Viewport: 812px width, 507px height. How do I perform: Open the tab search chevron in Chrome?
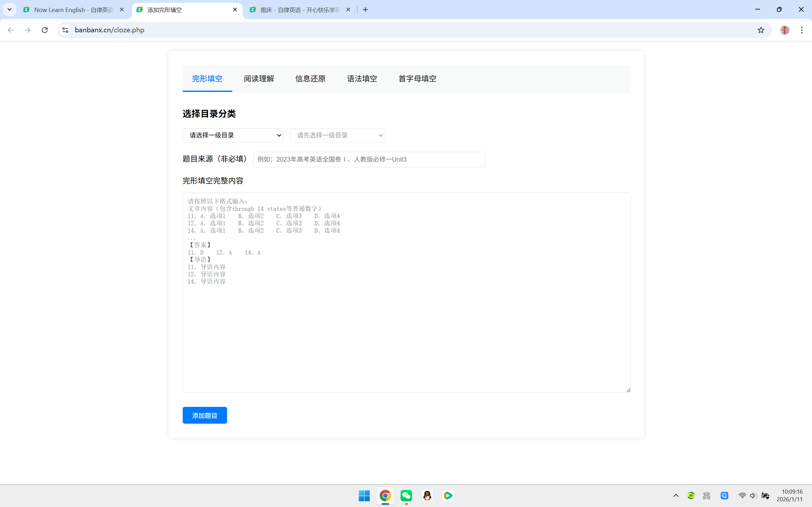pyautogui.click(x=10, y=10)
